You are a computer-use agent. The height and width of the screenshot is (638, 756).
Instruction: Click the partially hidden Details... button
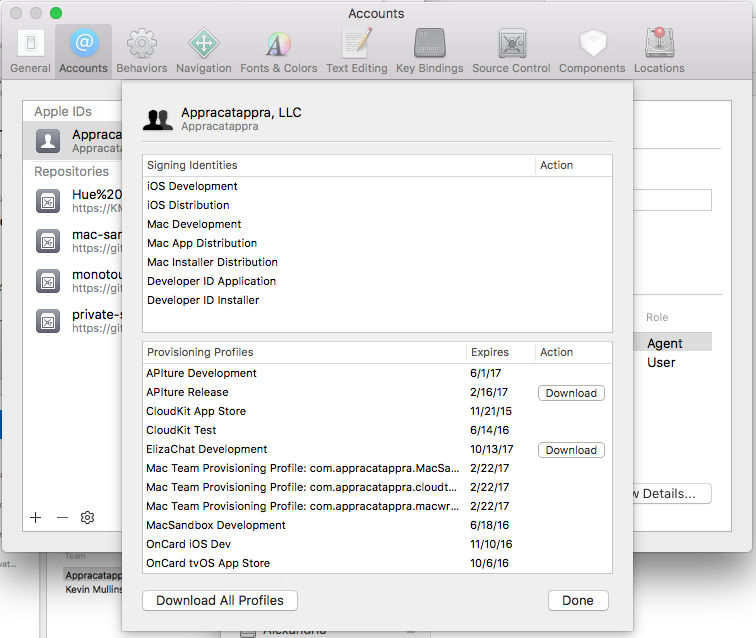(x=673, y=494)
